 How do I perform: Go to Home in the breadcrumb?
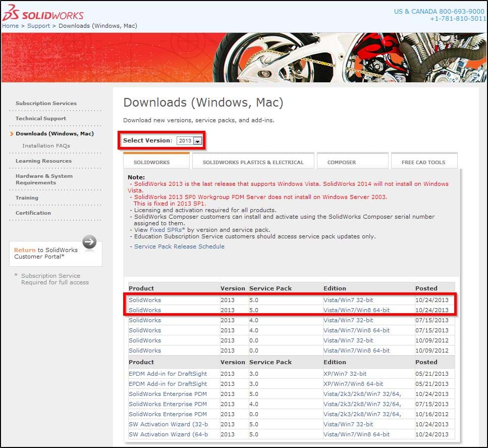click(10, 26)
